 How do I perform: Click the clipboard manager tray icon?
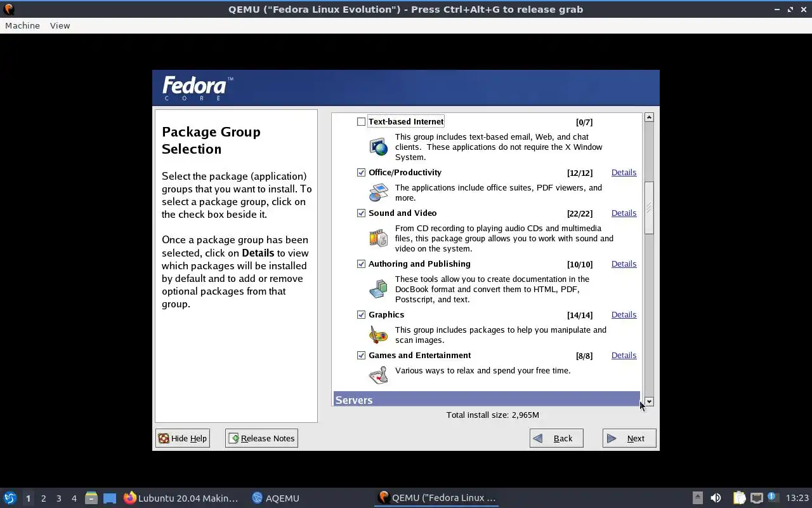pos(739,498)
